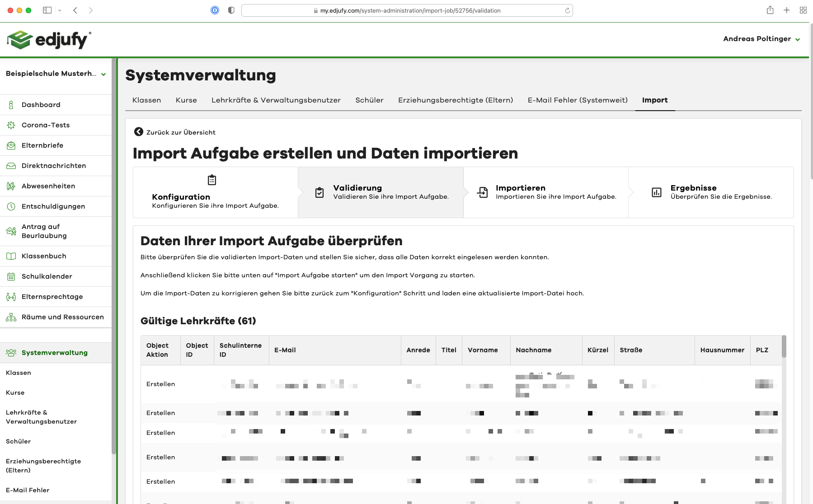Open Klassenbuch via its book icon
The width and height of the screenshot is (813, 504).
coord(11,256)
